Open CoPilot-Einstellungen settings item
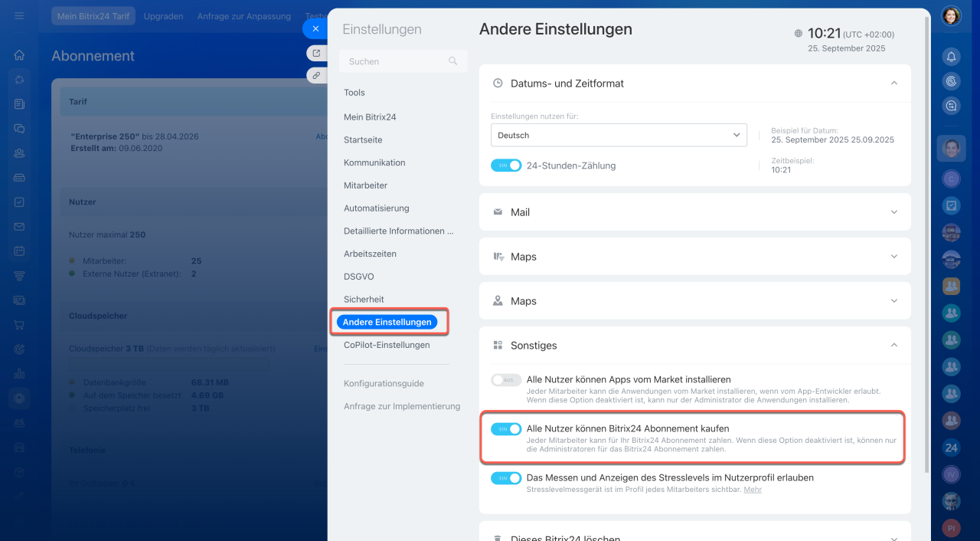The height and width of the screenshot is (541, 980). (387, 345)
